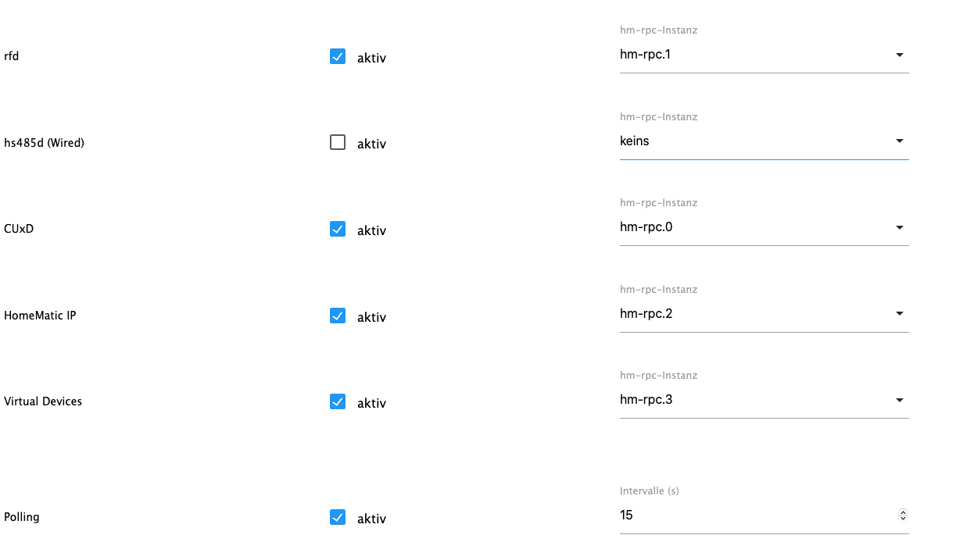Click the Intervalle number stepper arrows
The image size is (956, 560).
tap(903, 515)
